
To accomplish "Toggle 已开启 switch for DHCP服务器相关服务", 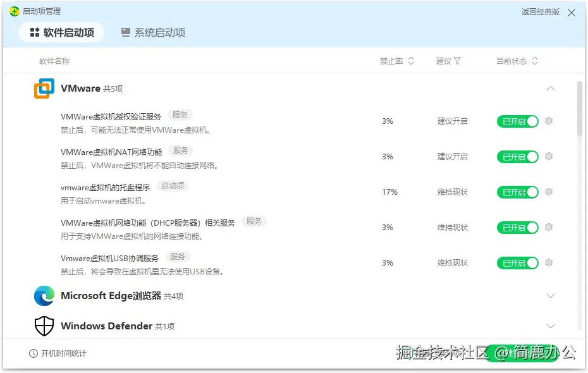I will [517, 228].
